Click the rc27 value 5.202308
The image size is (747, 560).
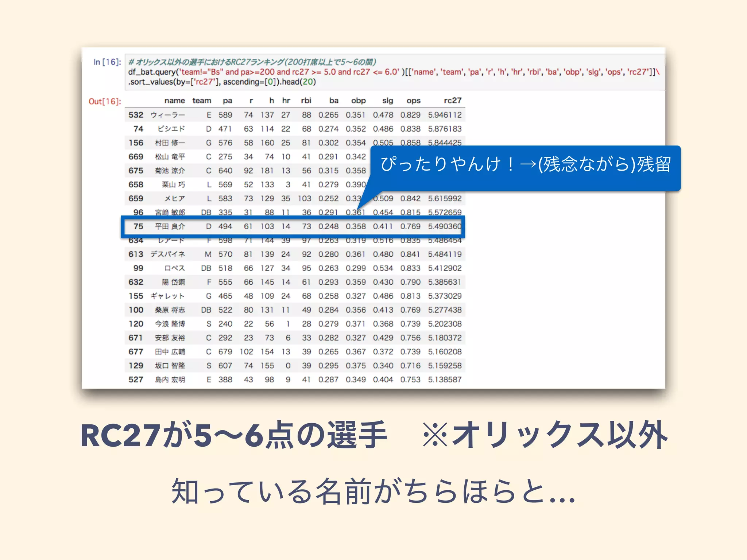tap(445, 324)
